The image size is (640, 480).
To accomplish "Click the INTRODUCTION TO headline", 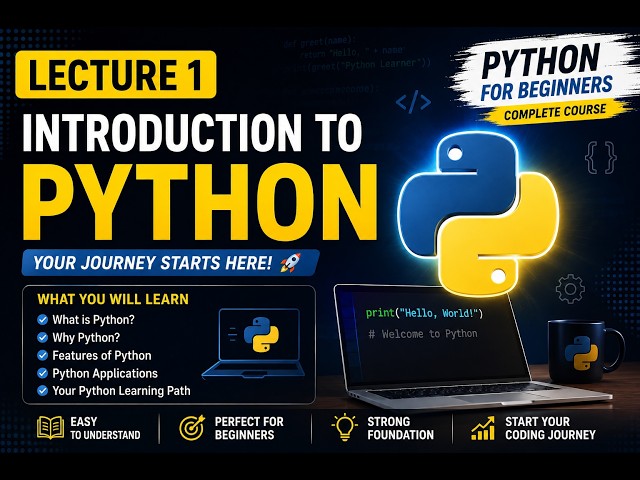I will click(192, 133).
